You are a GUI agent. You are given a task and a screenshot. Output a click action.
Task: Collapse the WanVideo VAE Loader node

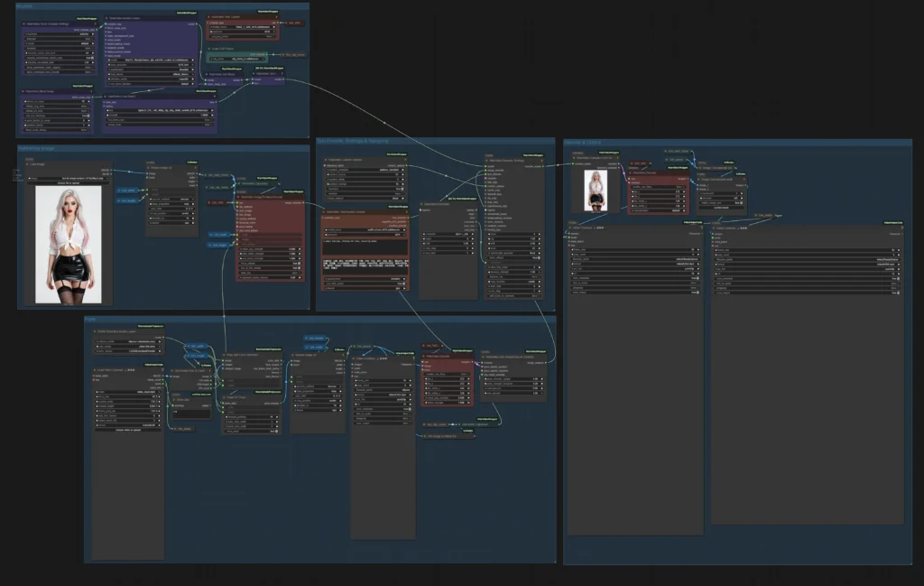[x=208, y=17]
